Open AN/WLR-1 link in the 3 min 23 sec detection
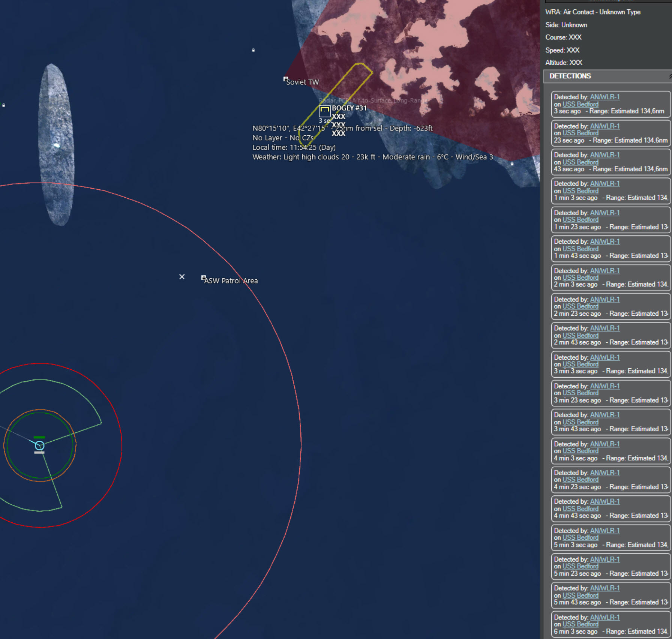Image resolution: width=672 pixels, height=639 pixels. pyautogui.click(x=604, y=386)
